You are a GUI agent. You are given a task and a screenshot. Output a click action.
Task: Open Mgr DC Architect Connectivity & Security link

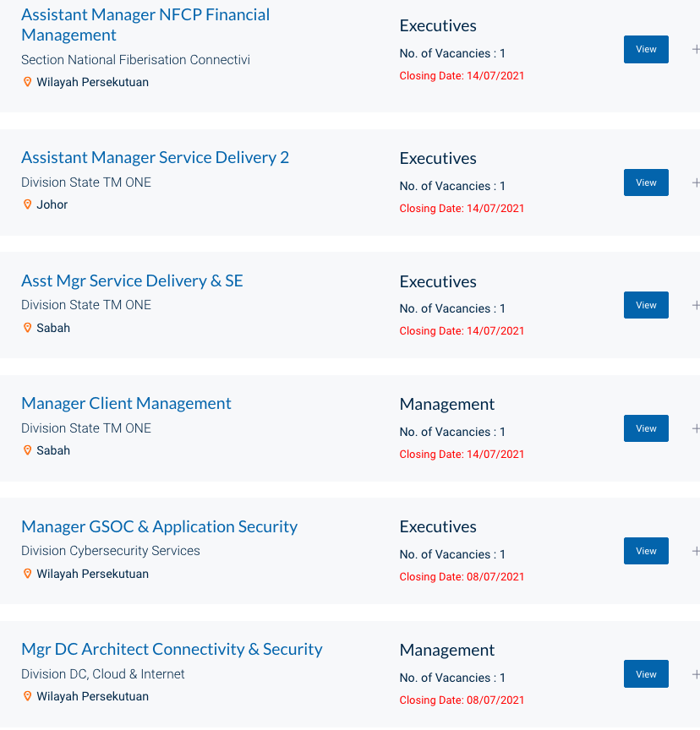pos(172,650)
